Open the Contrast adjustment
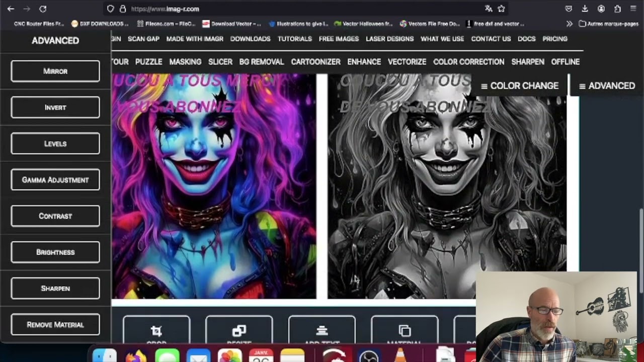 click(x=55, y=216)
